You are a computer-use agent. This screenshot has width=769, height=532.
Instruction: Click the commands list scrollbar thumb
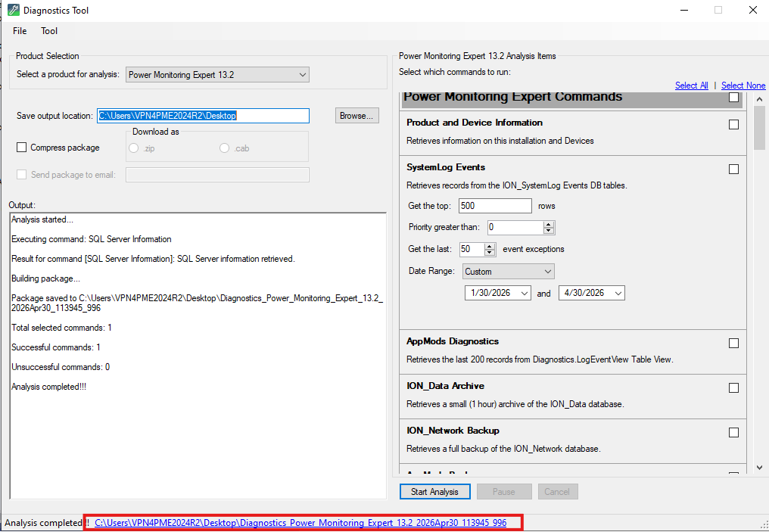click(760, 127)
